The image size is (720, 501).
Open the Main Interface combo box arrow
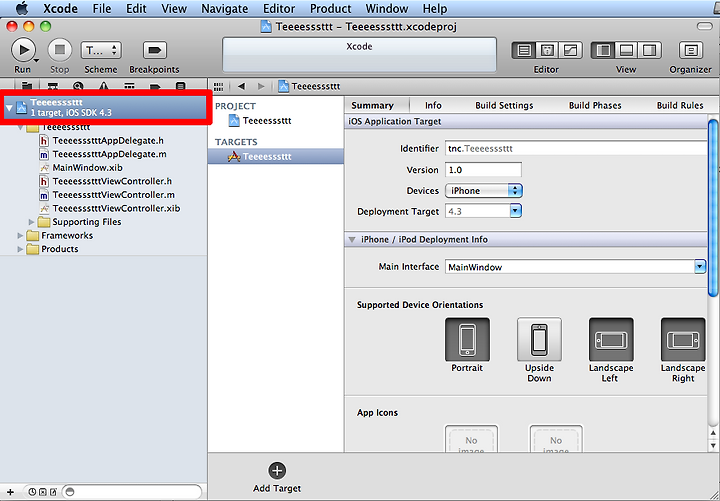point(699,267)
